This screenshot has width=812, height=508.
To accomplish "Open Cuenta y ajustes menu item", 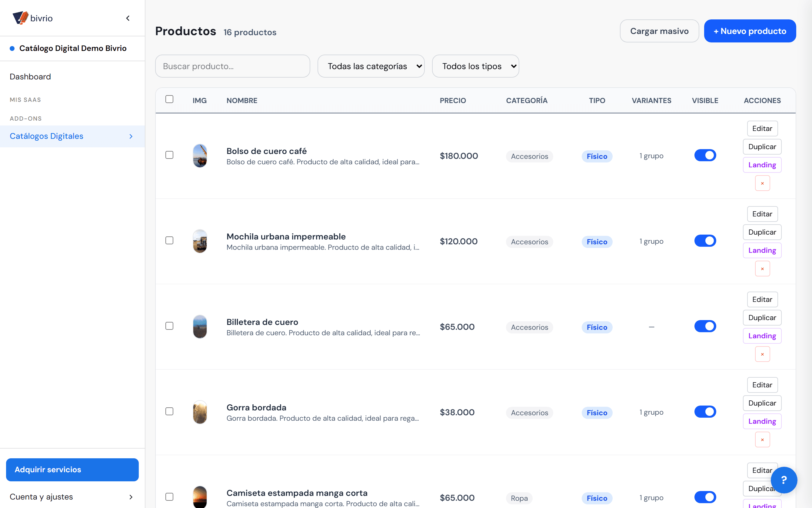I will [72, 497].
